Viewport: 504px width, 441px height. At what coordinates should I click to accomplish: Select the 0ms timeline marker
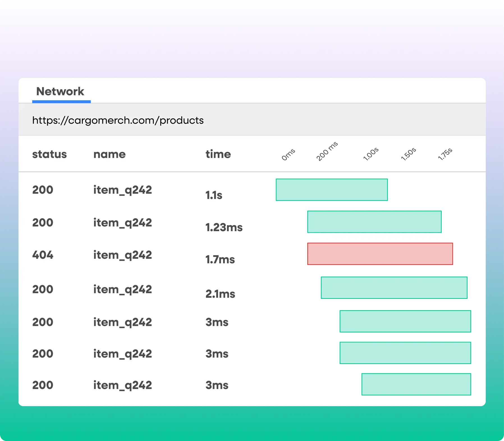click(x=288, y=154)
